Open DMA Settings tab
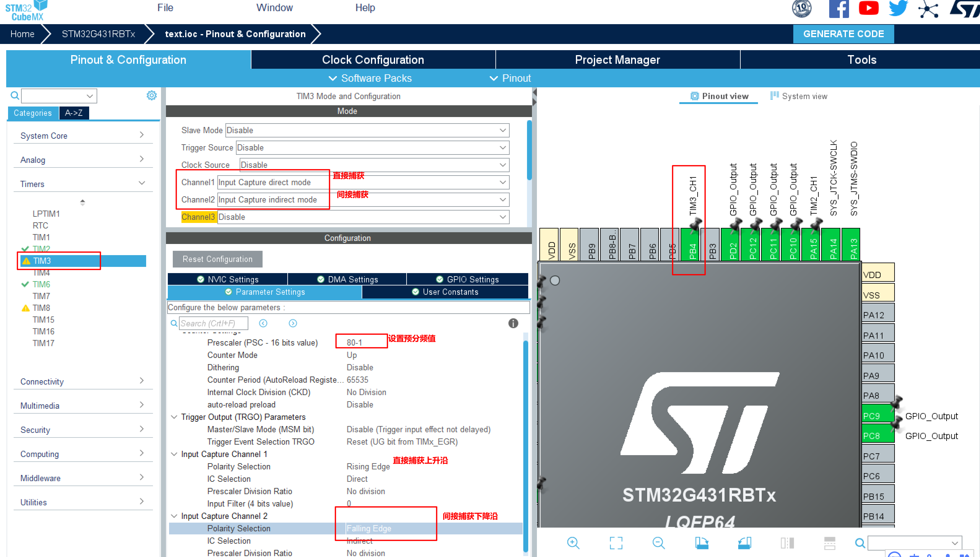 (x=347, y=279)
